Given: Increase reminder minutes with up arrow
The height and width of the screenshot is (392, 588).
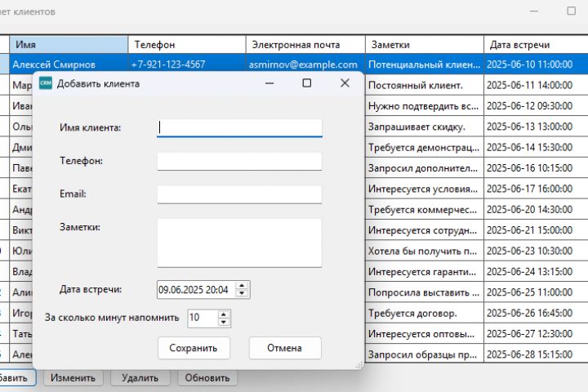Looking at the screenshot, I should coord(224,314).
